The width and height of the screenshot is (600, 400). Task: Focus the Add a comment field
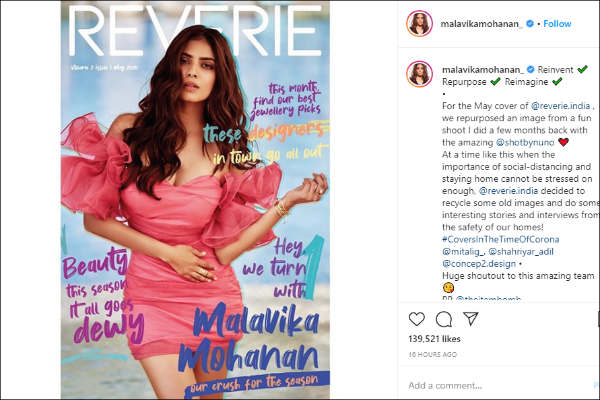[497, 385]
